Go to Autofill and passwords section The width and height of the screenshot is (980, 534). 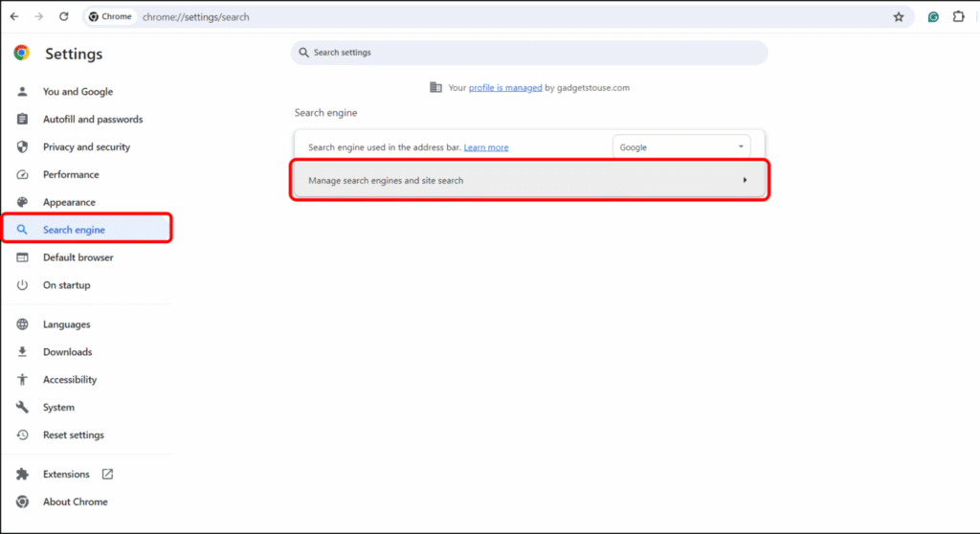(x=93, y=120)
